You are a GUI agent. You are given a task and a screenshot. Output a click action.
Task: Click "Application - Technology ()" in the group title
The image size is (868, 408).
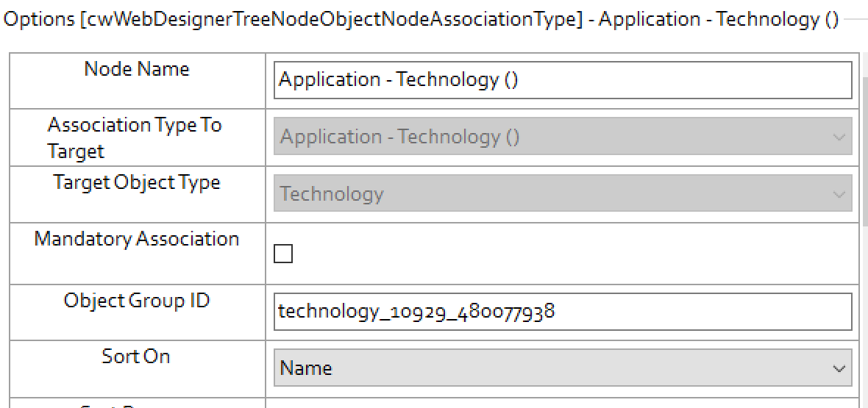pyautogui.click(x=718, y=20)
